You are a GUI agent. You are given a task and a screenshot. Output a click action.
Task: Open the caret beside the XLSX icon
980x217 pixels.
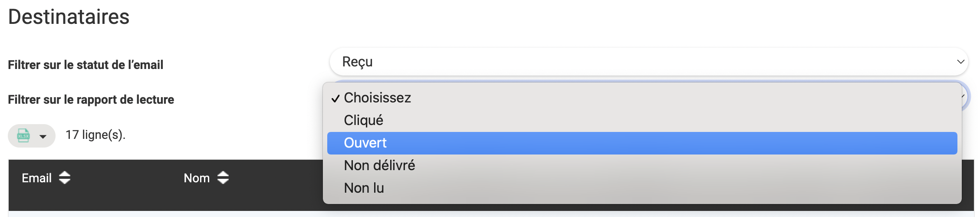[x=43, y=137]
